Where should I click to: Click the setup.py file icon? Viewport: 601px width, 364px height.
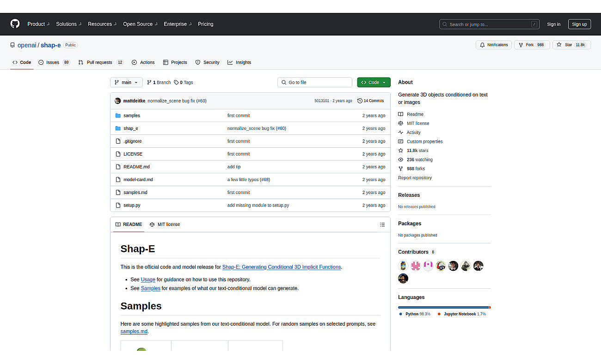tap(118, 205)
